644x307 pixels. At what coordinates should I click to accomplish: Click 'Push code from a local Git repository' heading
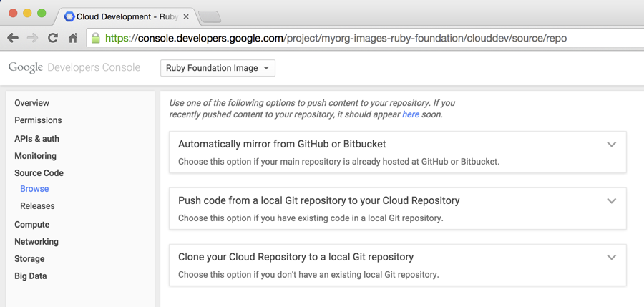(318, 200)
